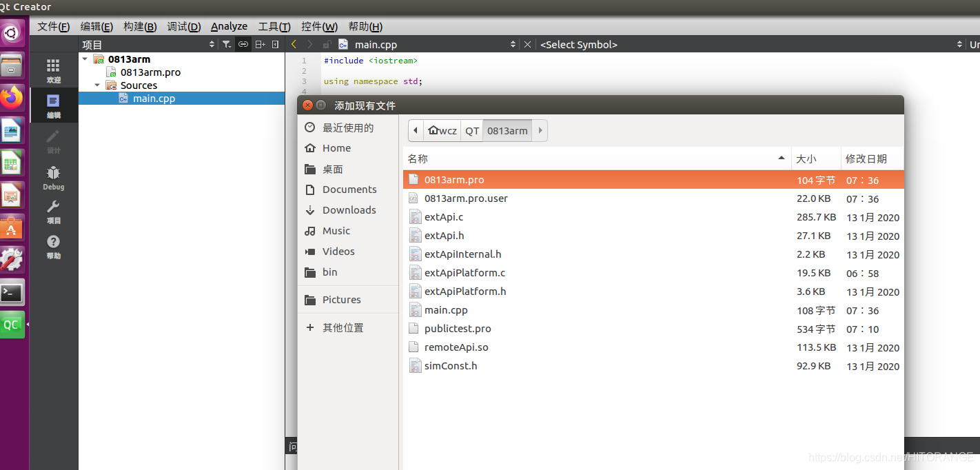Open LibreOffice Writer from dock
Image resolution: width=980 pixels, height=470 pixels.
click(12, 130)
